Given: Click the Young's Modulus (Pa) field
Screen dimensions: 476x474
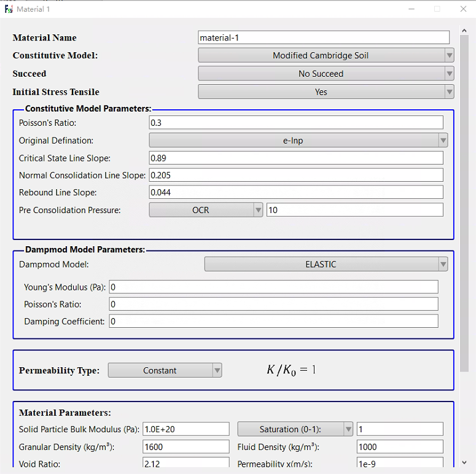Looking at the screenshot, I should pos(273,287).
